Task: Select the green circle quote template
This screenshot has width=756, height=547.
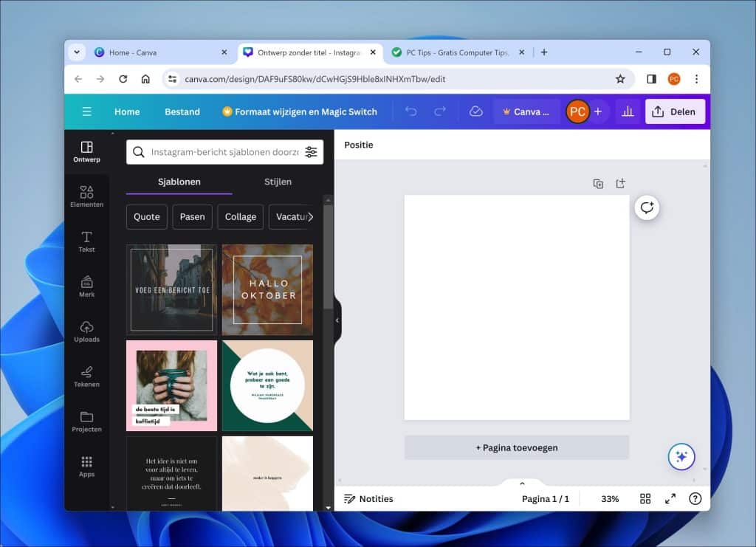Action: pyautogui.click(x=267, y=385)
